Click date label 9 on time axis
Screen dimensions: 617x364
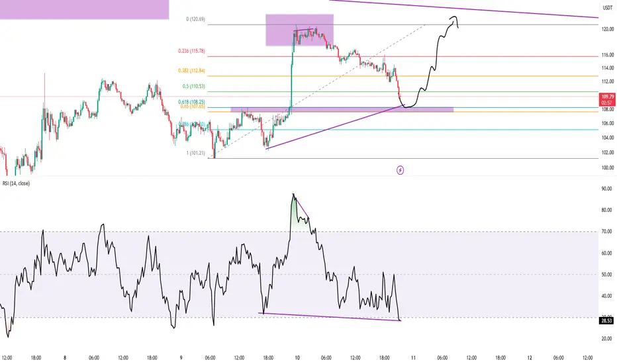pos(181,358)
